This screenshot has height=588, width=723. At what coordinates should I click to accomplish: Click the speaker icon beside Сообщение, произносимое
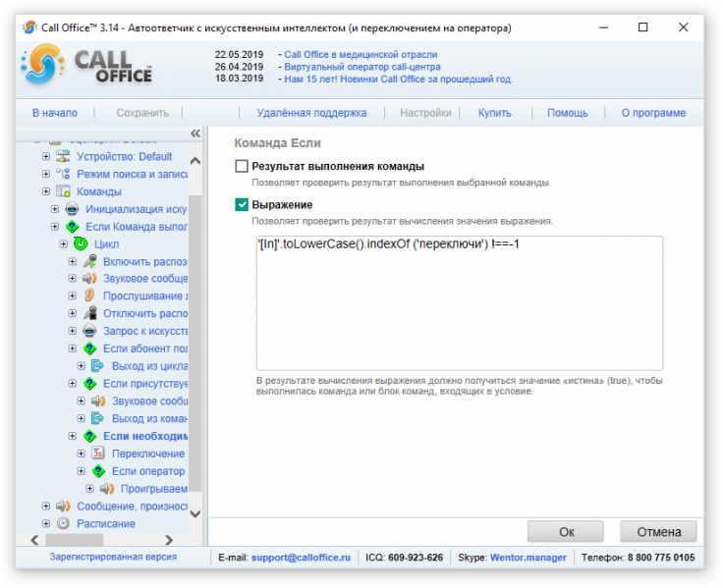click(63, 506)
